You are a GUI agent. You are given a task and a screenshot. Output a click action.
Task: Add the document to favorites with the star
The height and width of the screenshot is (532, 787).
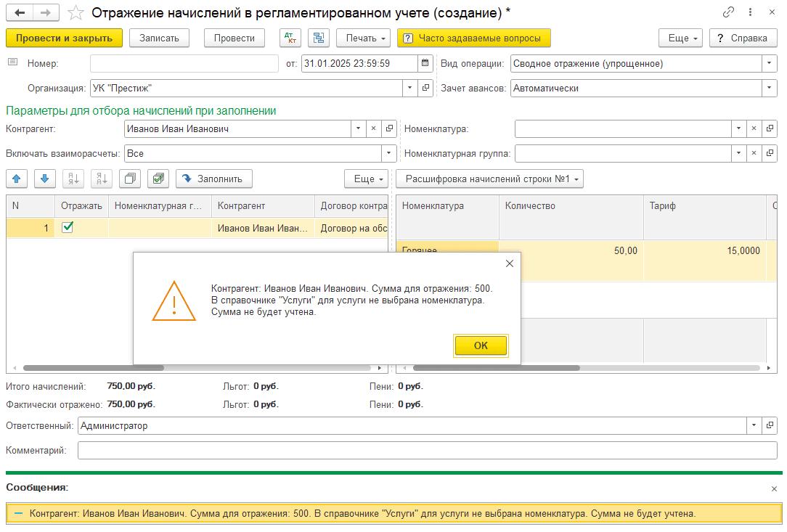[x=76, y=13]
